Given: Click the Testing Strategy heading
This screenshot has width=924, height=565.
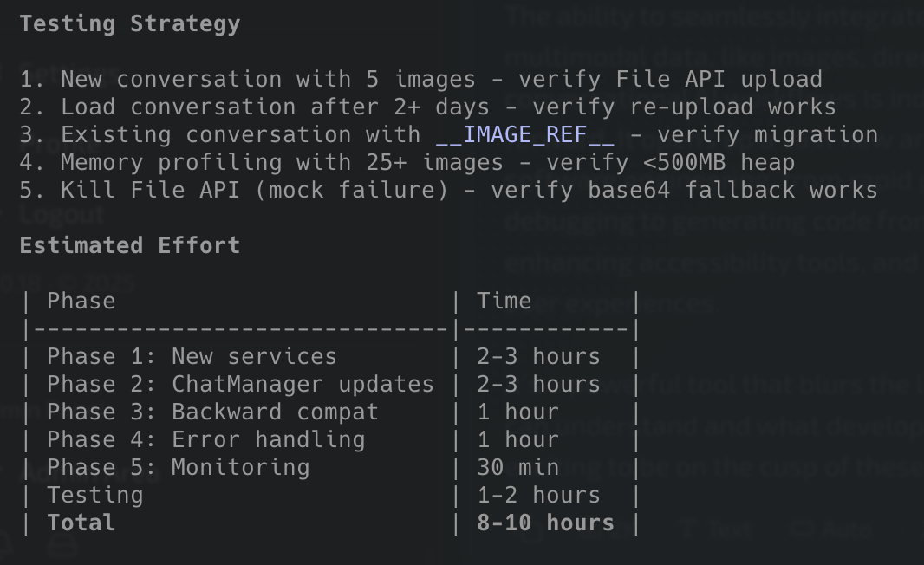Looking at the screenshot, I should 130,23.
